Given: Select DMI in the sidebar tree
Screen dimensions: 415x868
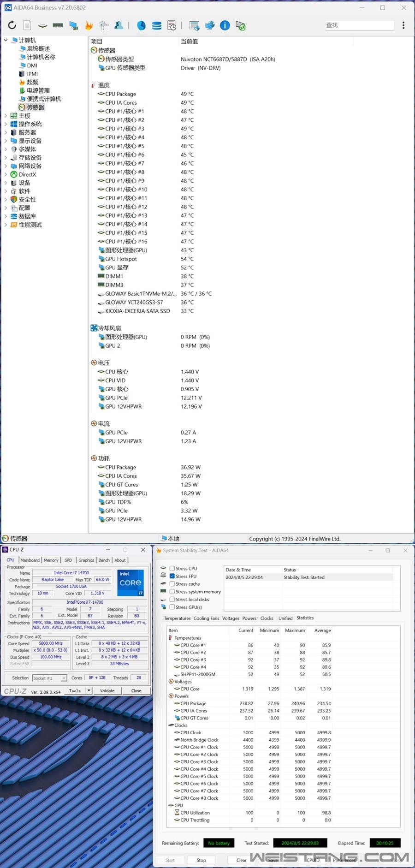Looking at the screenshot, I should (x=32, y=65).
